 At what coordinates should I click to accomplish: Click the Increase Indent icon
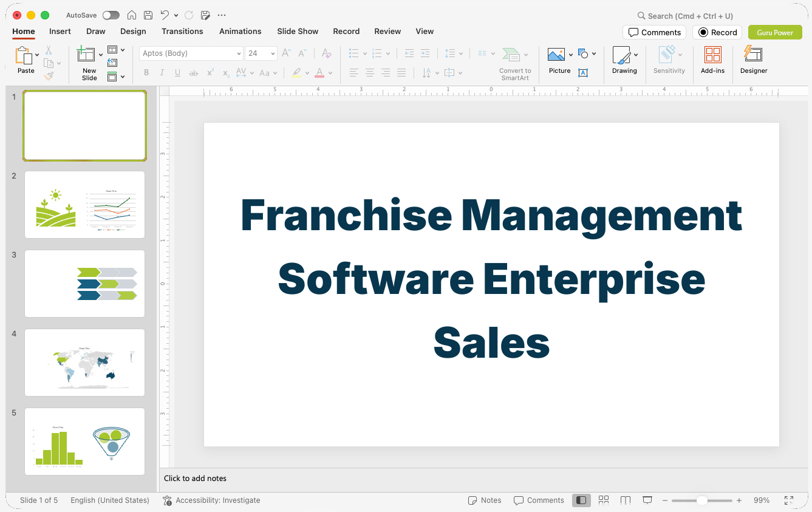pyautogui.click(x=425, y=53)
